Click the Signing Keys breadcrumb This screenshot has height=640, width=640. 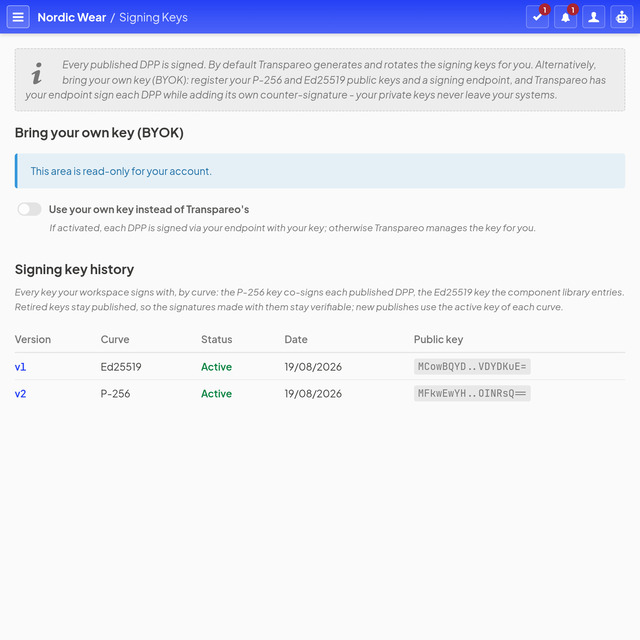pyautogui.click(x=153, y=18)
